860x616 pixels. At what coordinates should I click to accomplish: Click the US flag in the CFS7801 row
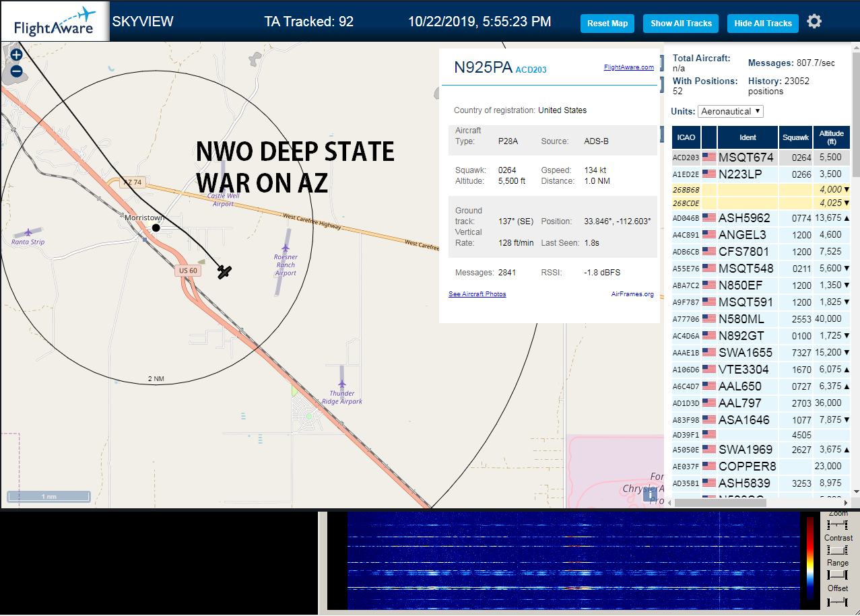[709, 251]
